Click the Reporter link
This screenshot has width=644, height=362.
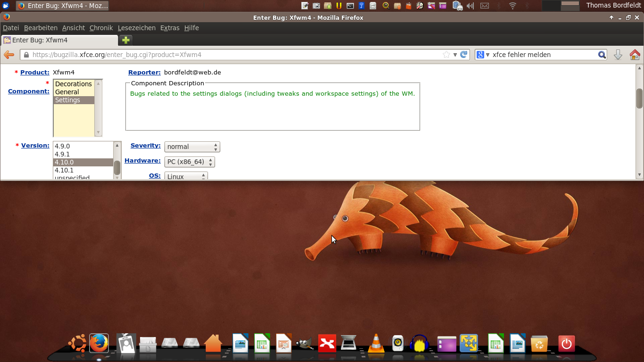click(x=144, y=72)
